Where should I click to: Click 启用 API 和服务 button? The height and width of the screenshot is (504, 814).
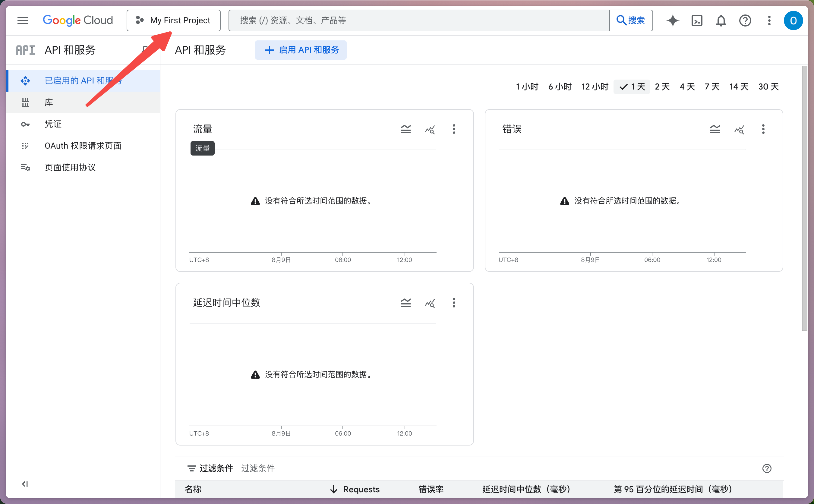click(x=301, y=50)
